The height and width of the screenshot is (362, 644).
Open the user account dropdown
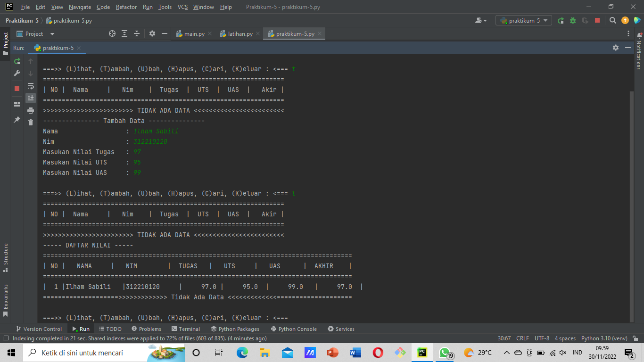pyautogui.click(x=481, y=20)
